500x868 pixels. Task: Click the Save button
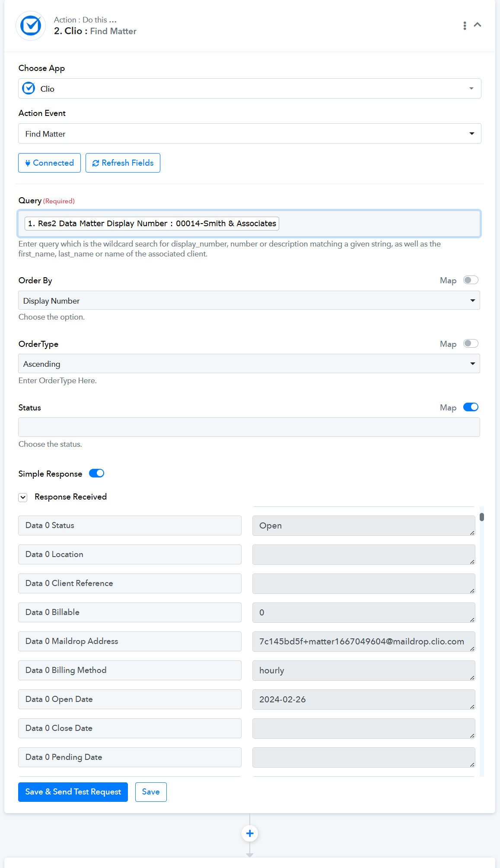tap(151, 792)
